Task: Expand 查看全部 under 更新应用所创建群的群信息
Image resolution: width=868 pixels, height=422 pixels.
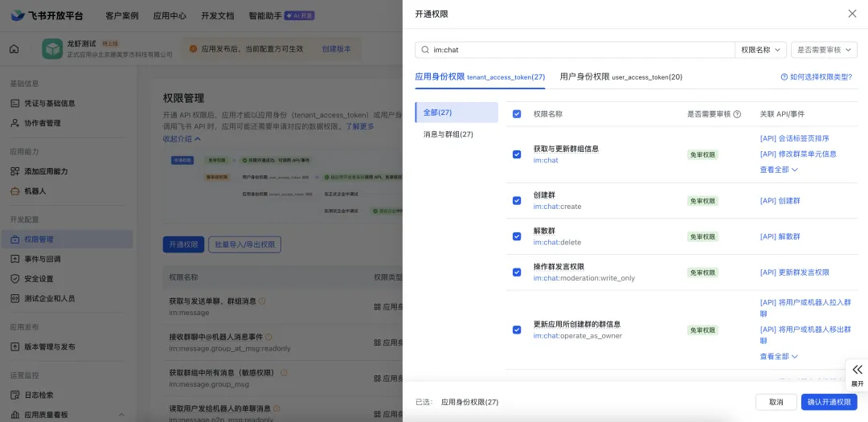Action: (778, 357)
